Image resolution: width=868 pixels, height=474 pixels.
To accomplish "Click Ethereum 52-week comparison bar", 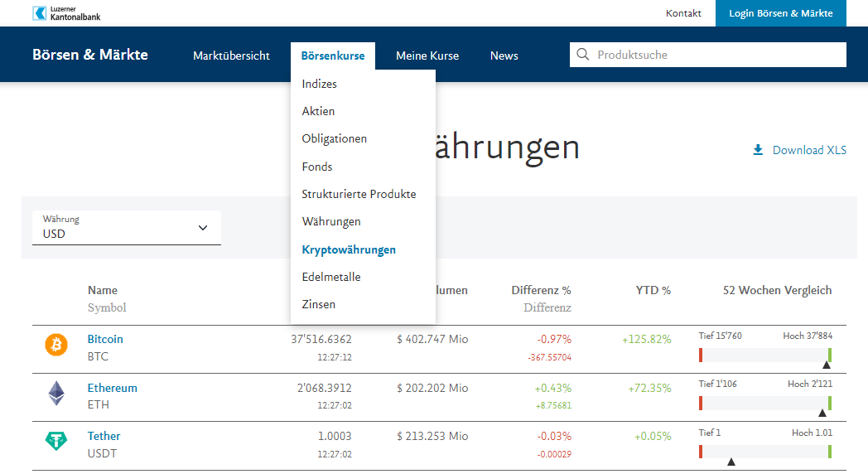I will [765, 404].
